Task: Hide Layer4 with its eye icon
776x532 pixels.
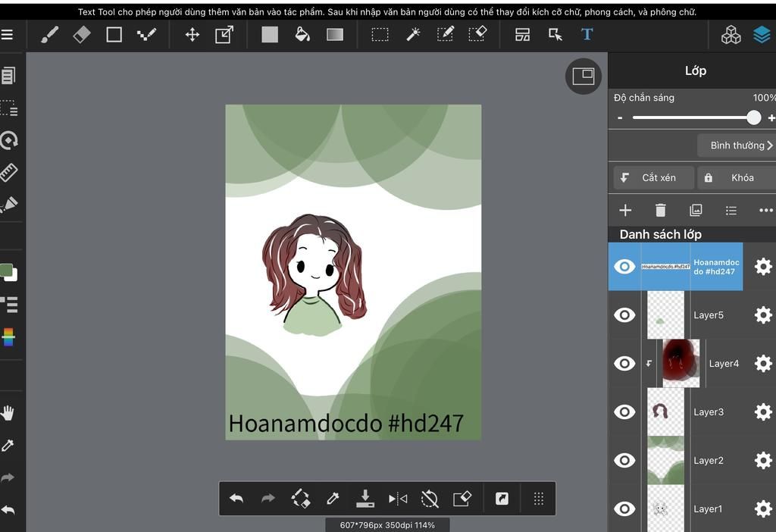Action: [624, 363]
